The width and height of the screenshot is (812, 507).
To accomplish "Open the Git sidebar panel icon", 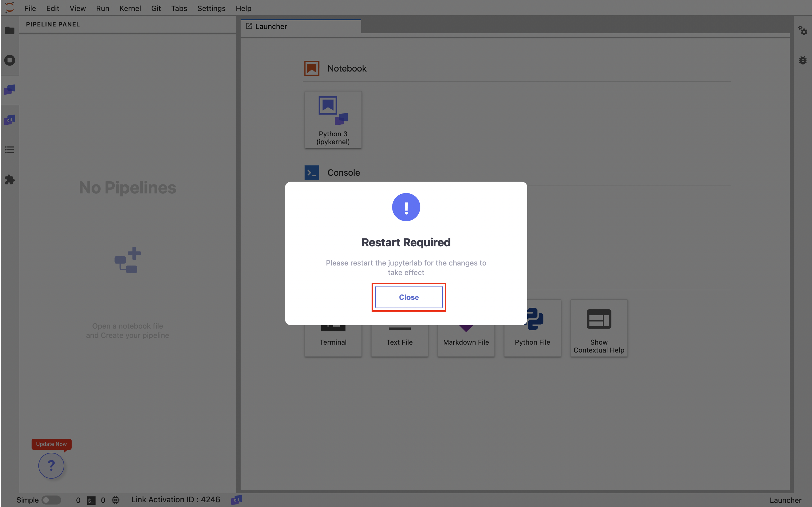I will point(9,120).
